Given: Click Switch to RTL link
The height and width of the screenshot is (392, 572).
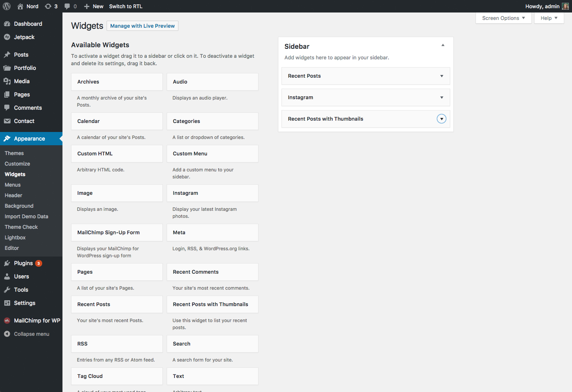Looking at the screenshot, I should point(126,6).
